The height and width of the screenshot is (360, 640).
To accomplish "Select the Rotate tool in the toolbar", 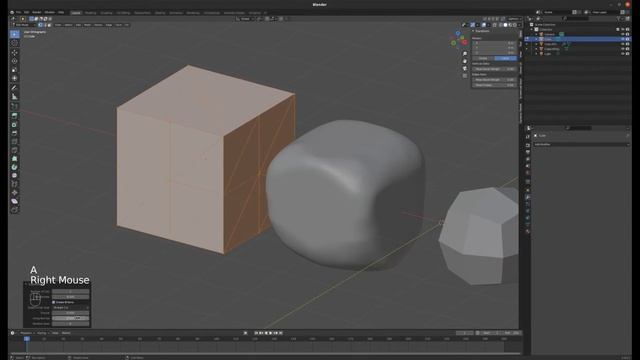I will (14, 61).
